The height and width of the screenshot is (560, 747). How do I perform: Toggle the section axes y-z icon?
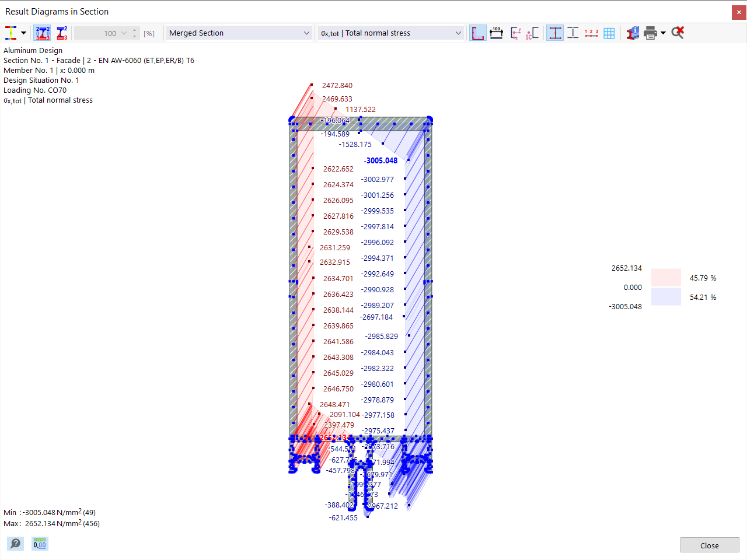coord(515,33)
